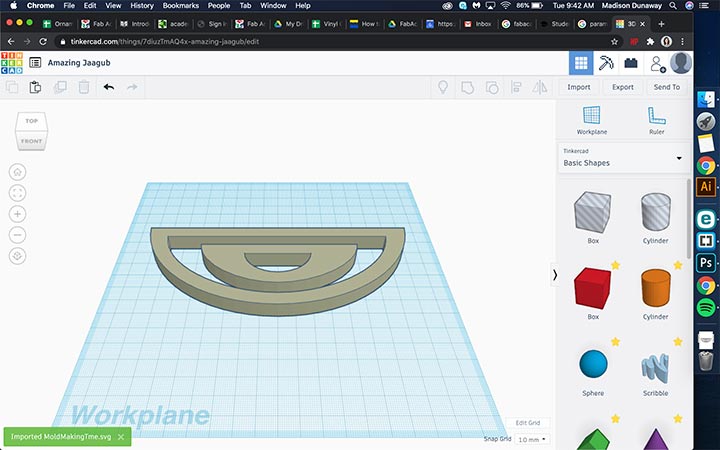
Task: Open the View menu
Action: pyautogui.click(x=113, y=6)
